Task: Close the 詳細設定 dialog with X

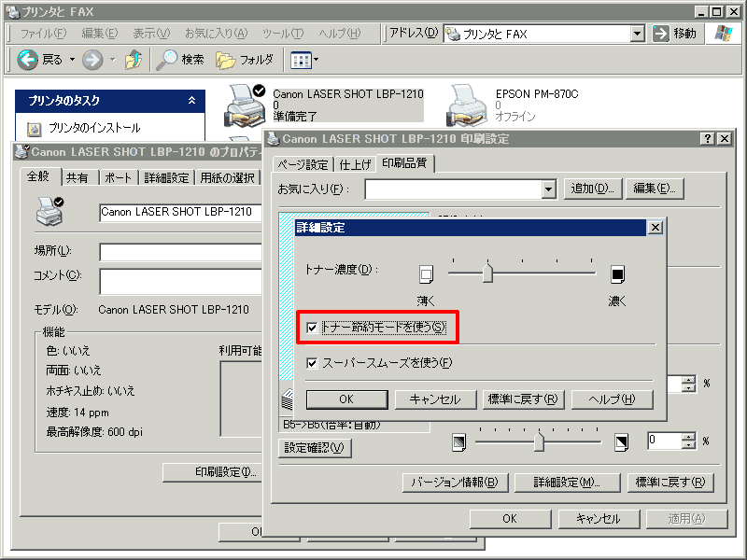Action: click(655, 228)
